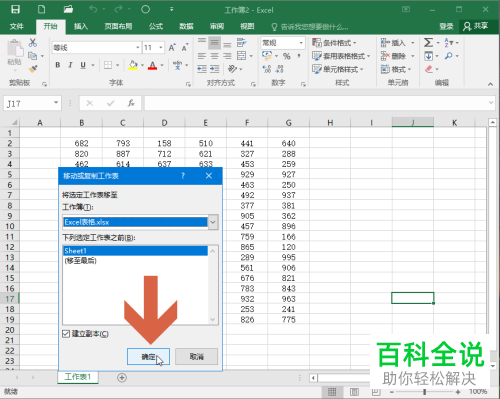Click the Increase Decimal icon

(267, 69)
